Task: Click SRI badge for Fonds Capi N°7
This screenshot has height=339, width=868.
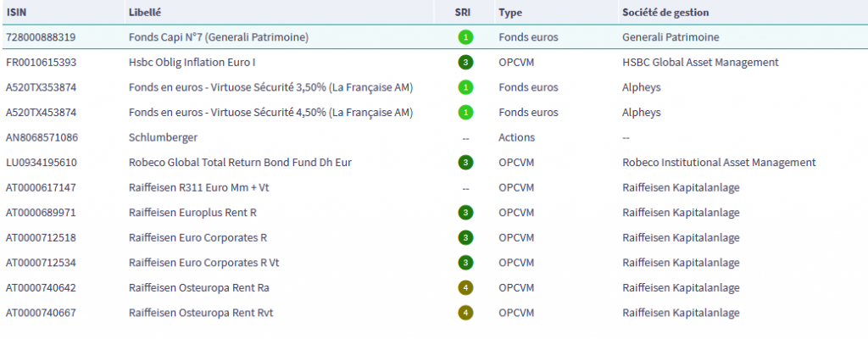Action: [x=465, y=37]
